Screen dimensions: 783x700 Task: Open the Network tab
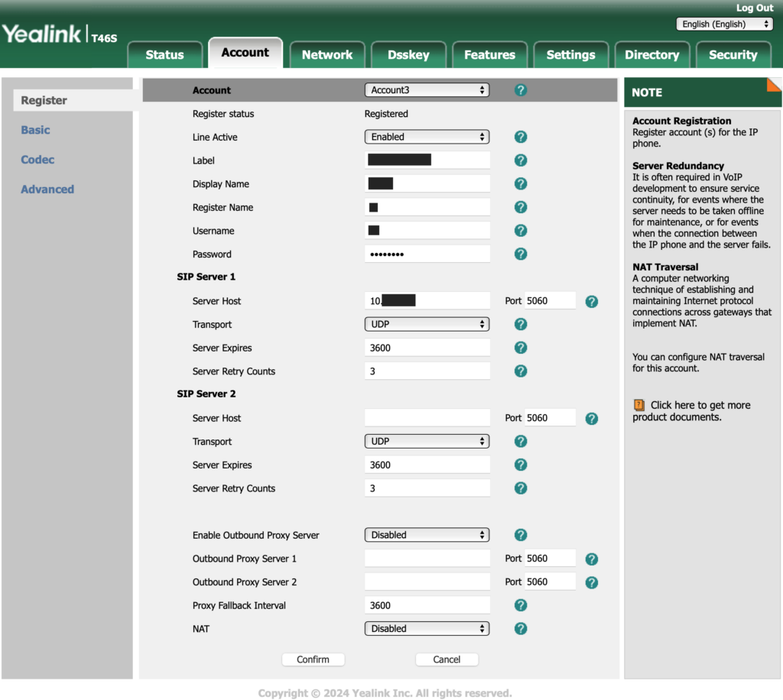[x=327, y=54]
